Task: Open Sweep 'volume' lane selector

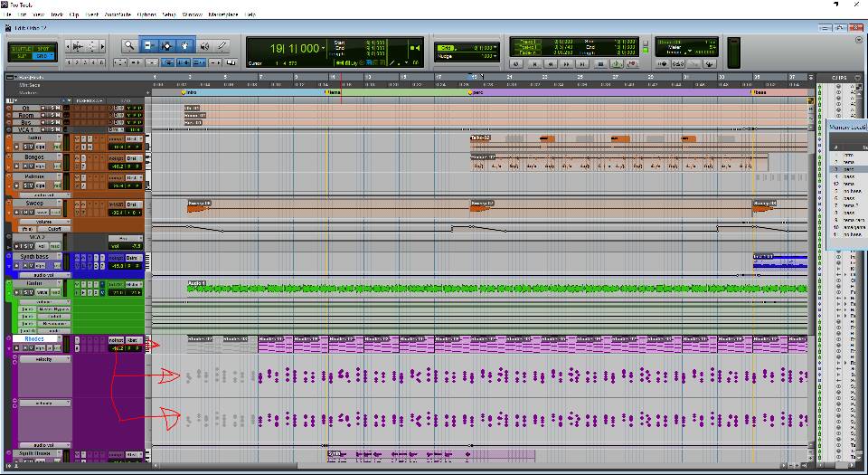Action: tap(45, 222)
